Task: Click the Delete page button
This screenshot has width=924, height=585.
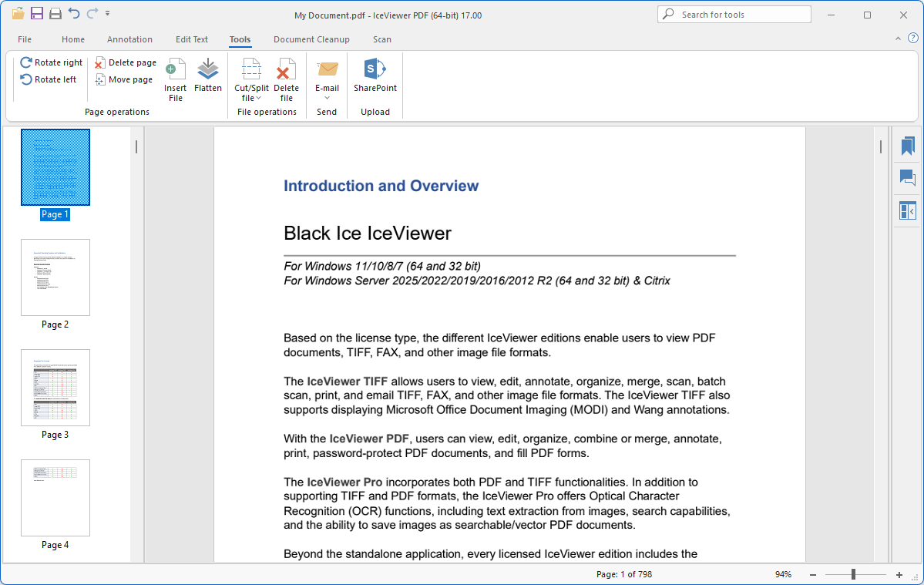Action: [126, 62]
